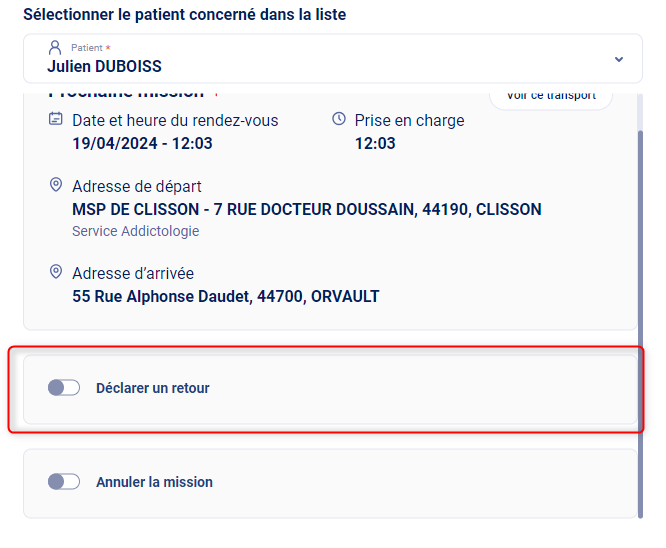
Task: Enable the Déclarer un retour switch
Action: 64,388
